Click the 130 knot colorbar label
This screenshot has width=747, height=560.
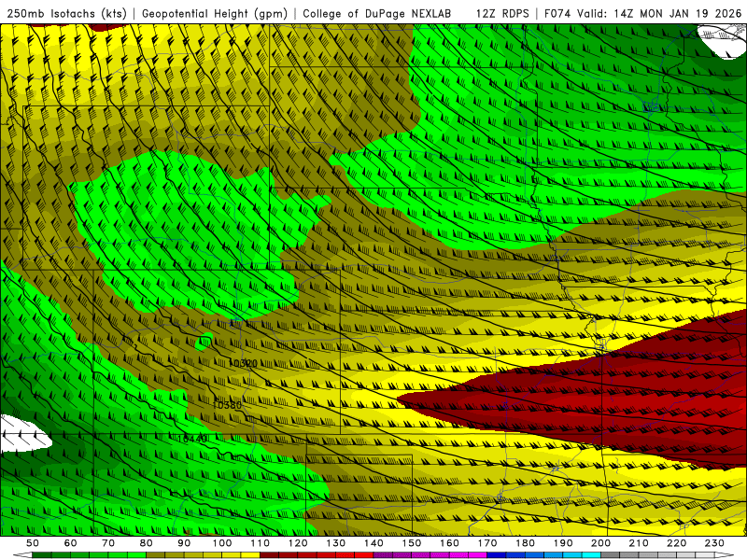[x=336, y=543]
